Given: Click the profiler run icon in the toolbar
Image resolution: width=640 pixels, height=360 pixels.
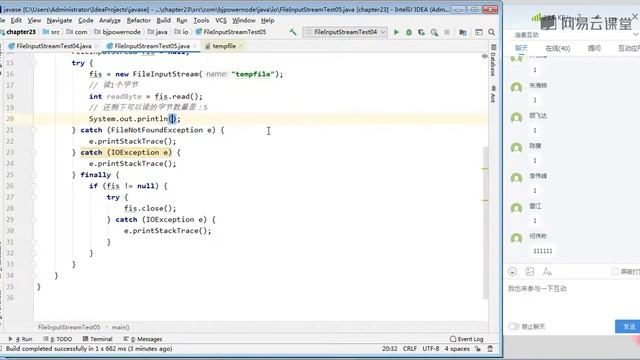Looking at the screenshot, I should (434, 32).
